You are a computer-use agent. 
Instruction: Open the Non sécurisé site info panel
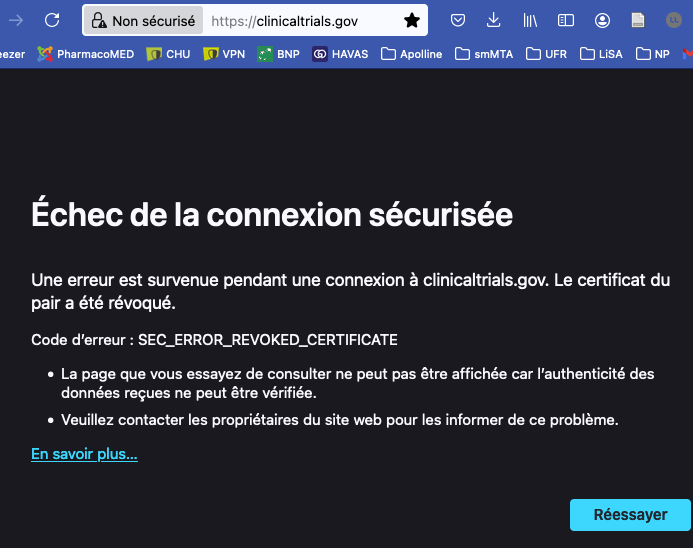point(143,20)
